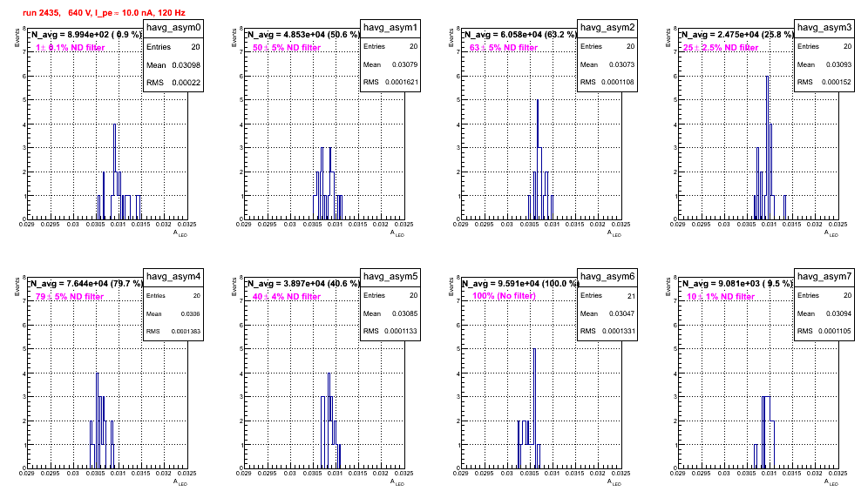Click RMS 0.000152 in havg_asym3 box
Screen dimensions: 868x498
coord(824,83)
